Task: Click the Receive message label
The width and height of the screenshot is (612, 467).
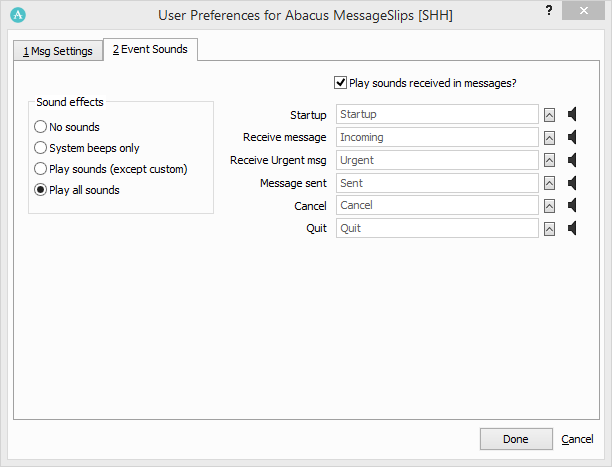Action: pyautogui.click(x=285, y=137)
